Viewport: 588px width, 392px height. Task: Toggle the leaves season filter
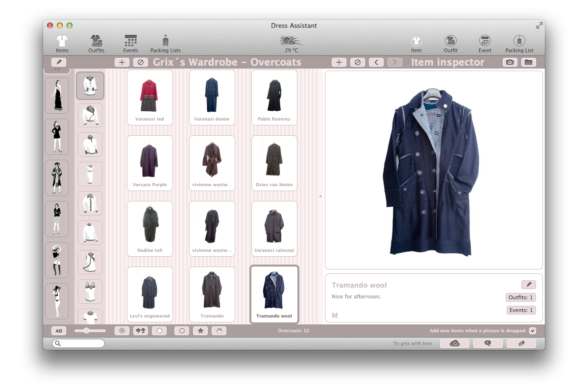tap(141, 331)
